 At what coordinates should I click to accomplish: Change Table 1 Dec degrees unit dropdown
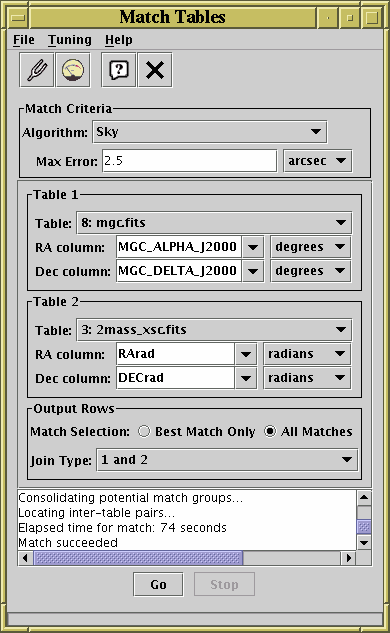(x=310, y=271)
